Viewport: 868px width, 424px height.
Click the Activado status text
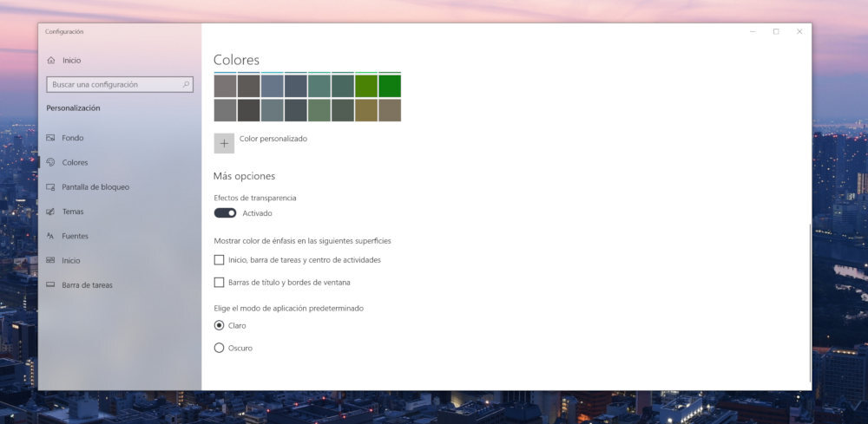coord(258,213)
